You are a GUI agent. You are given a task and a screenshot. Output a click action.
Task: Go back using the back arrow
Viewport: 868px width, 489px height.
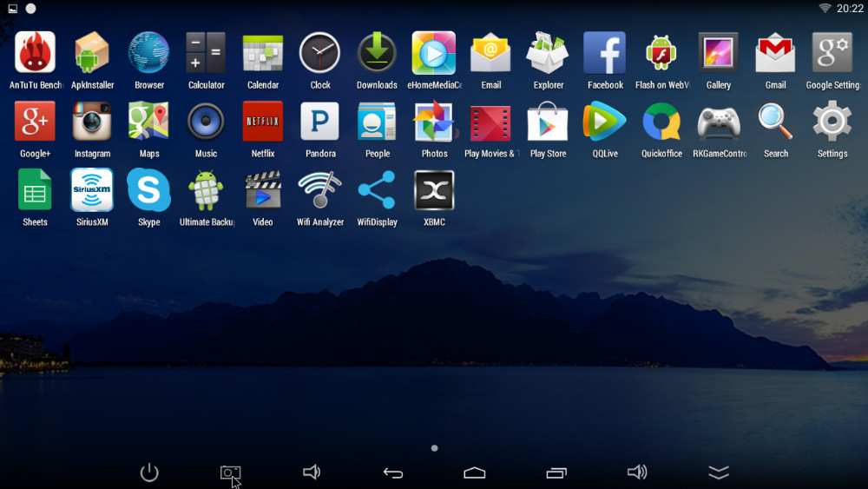pyautogui.click(x=393, y=473)
